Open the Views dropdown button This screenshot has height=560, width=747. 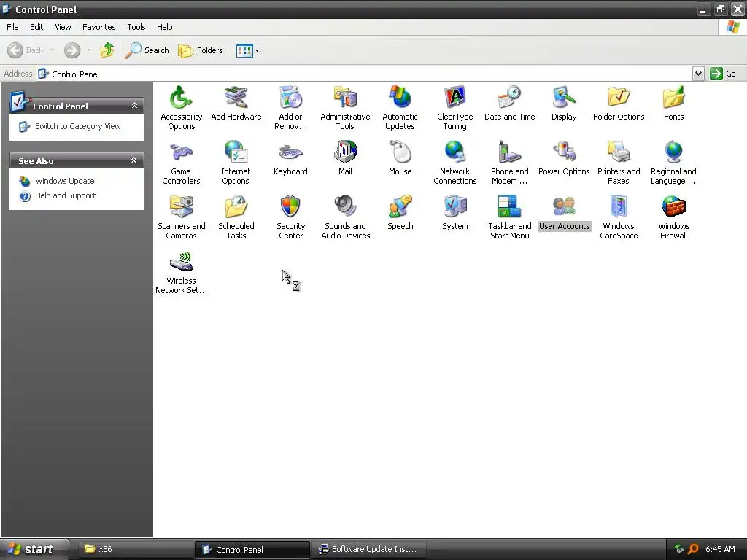(258, 50)
